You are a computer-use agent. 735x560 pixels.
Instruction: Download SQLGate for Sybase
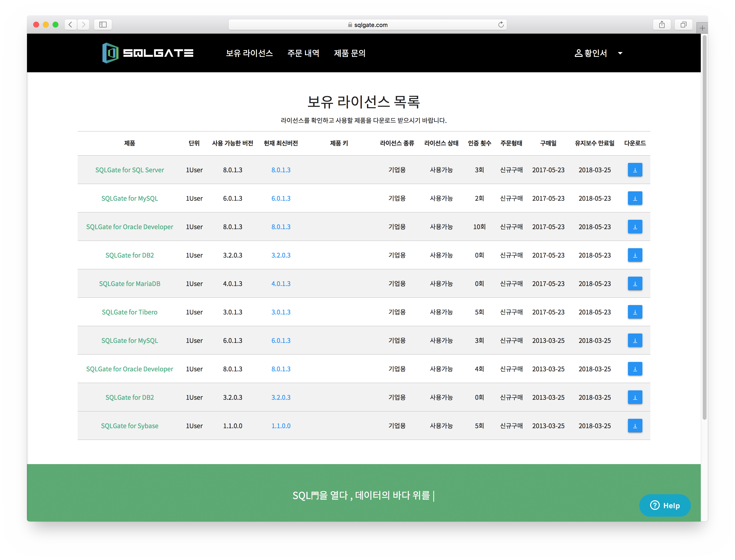(x=635, y=426)
